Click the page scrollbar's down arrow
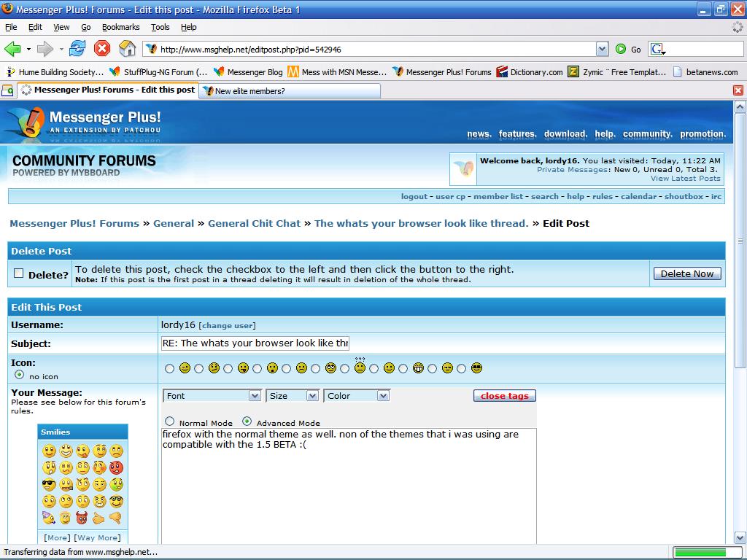This screenshot has height=560, width=747. point(740,538)
